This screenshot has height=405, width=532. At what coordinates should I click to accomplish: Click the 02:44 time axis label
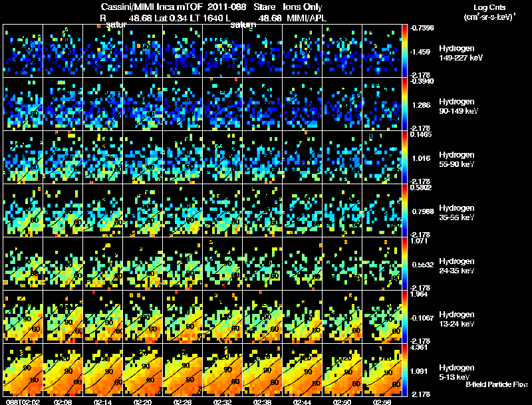(302, 402)
